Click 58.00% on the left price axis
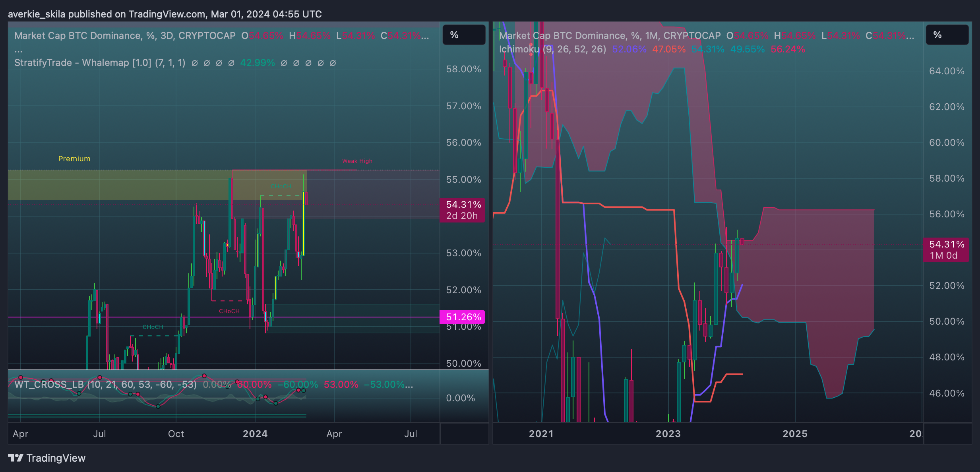The height and width of the screenshot is (472, 980). coord(463,69)
